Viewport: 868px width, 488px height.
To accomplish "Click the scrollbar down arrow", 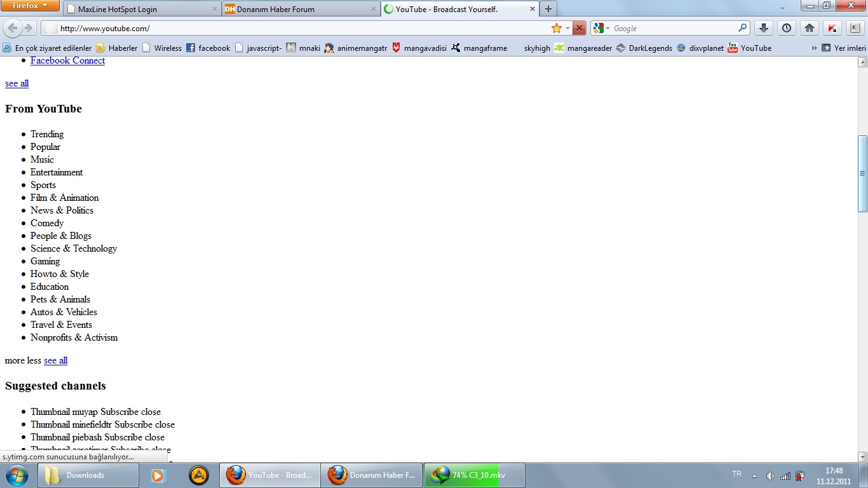I will pyautogui.click(x=862, y=456).
